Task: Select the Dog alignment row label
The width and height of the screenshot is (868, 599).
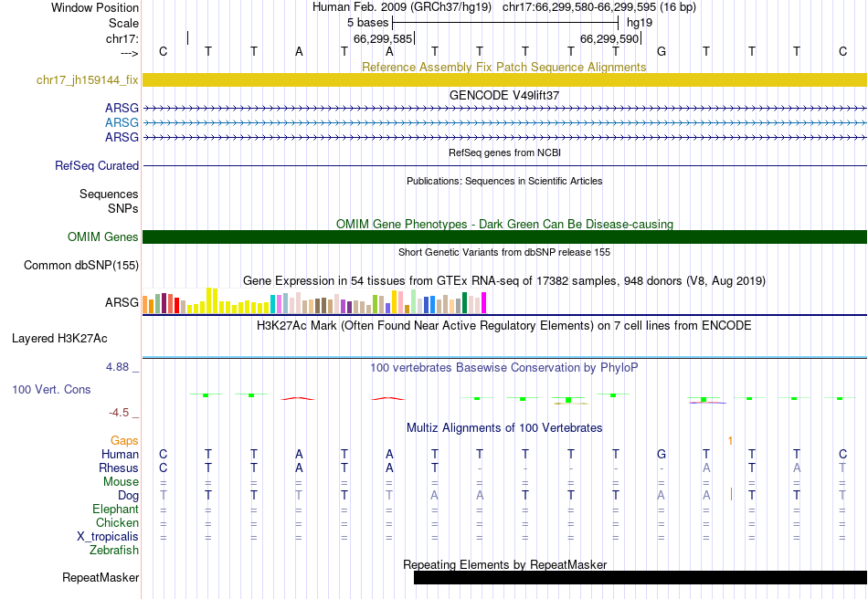Action: tap(128, 496)
